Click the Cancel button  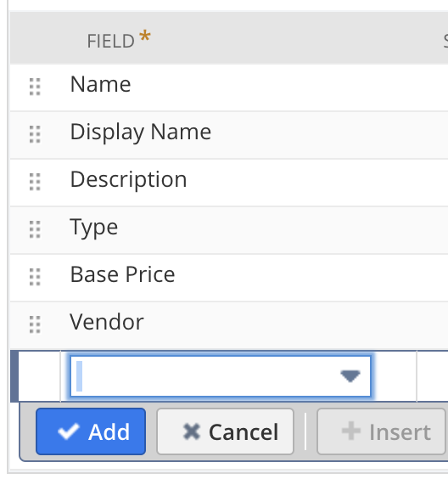(225, 431)
